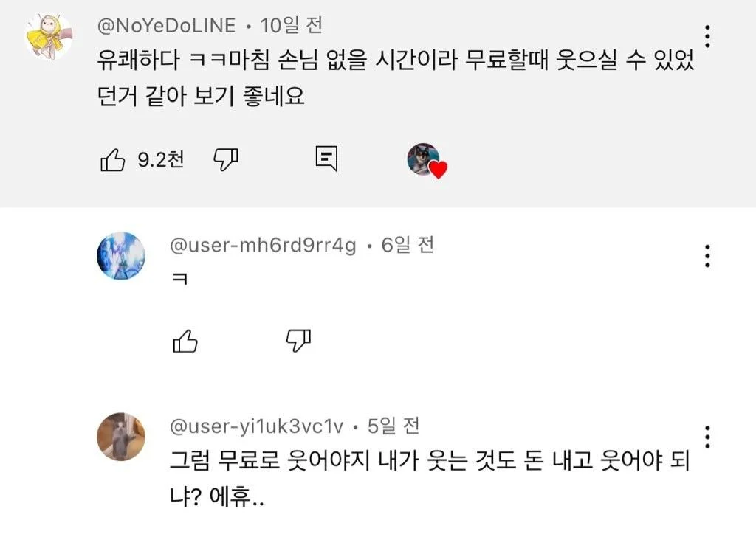Toggle thumbs up on user-mh6rd9rr4g's reply
756x537 pixels.
pyautogui.click(x=185, y=341)
